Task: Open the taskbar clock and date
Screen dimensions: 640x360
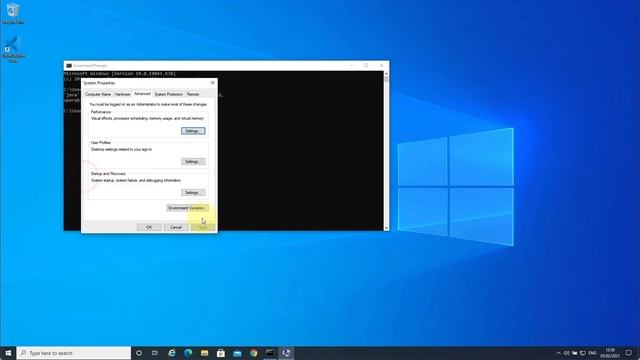Action: tap(610, 353)
